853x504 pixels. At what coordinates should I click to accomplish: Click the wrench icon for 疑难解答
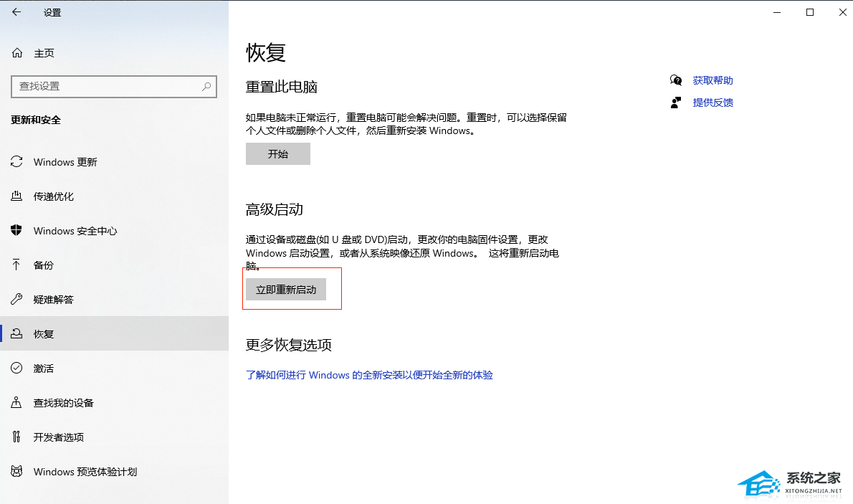(16, 299)
